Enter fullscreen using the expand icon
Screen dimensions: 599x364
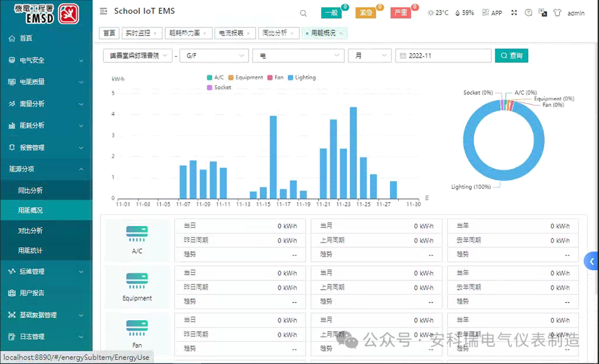pos(514,13)
